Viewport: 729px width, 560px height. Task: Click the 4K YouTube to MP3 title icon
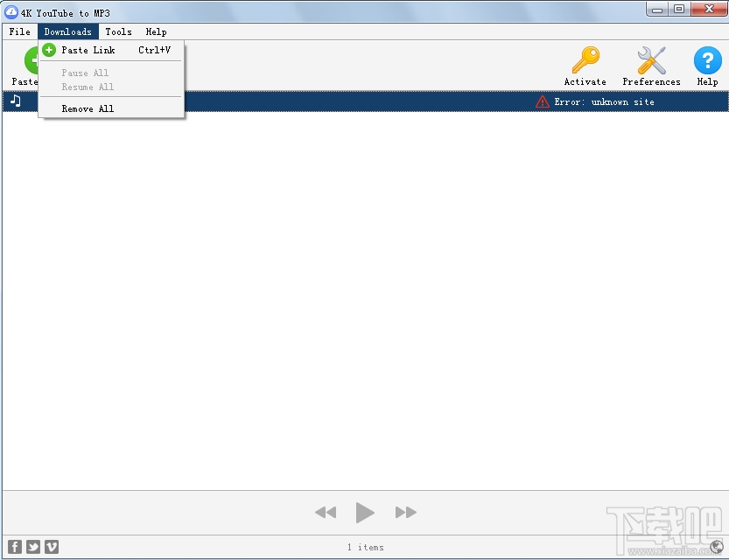pos(9,12)
